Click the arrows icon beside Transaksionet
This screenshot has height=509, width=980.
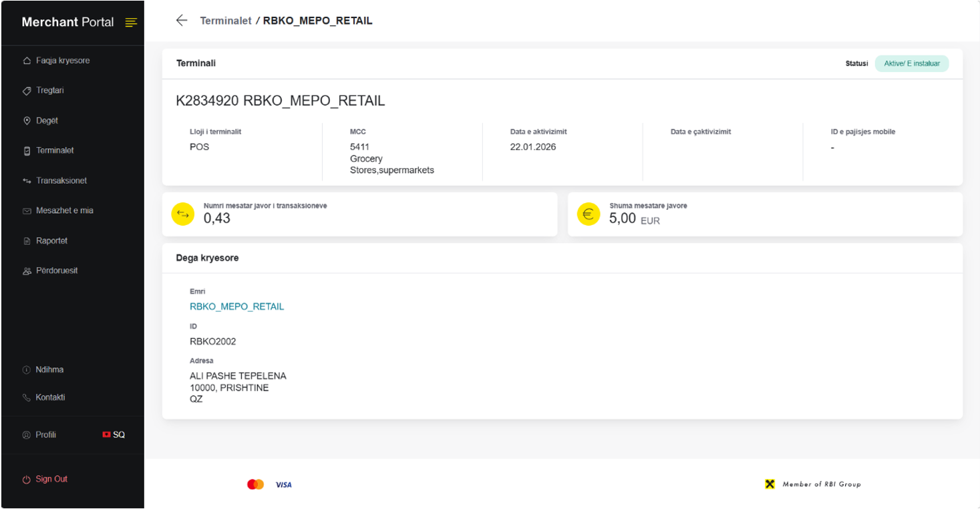27,181
